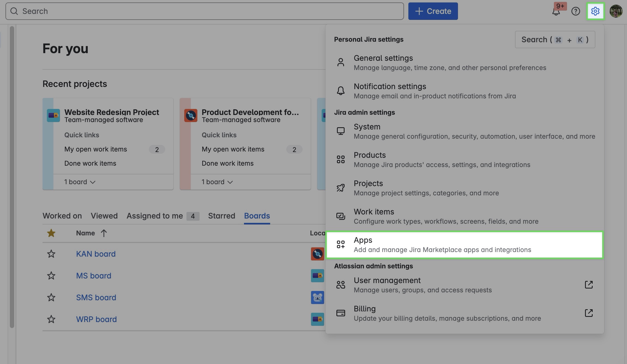
Task: Star the SMS board
Action: tap(51, 298)
